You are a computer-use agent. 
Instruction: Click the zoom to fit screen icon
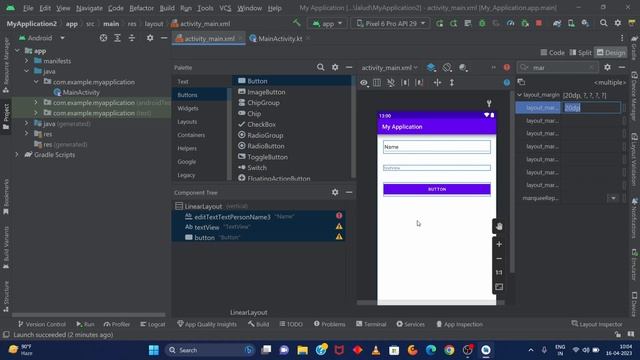(499, 287)
